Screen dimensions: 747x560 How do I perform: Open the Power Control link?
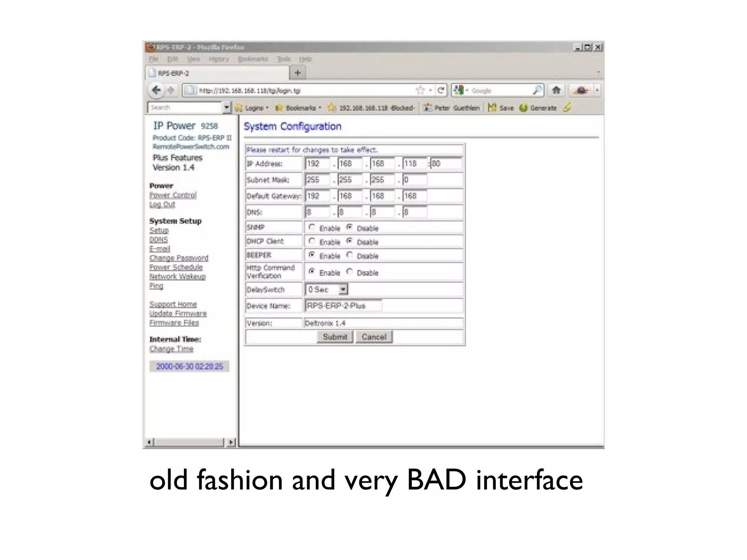point(173,195)
